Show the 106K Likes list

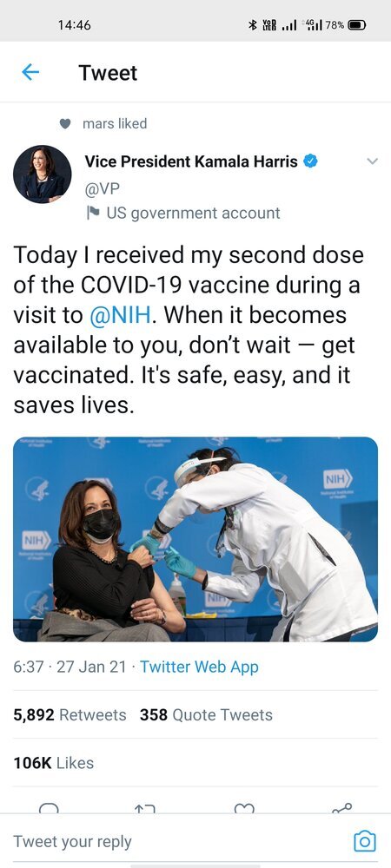tap(54, 763)
